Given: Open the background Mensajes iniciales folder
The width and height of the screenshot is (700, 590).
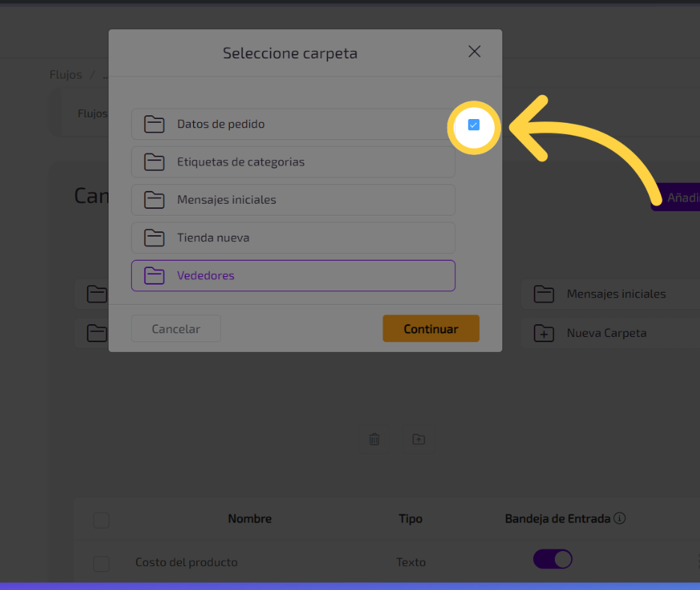Looking at the screenshot, I should (x=614, y=294).
